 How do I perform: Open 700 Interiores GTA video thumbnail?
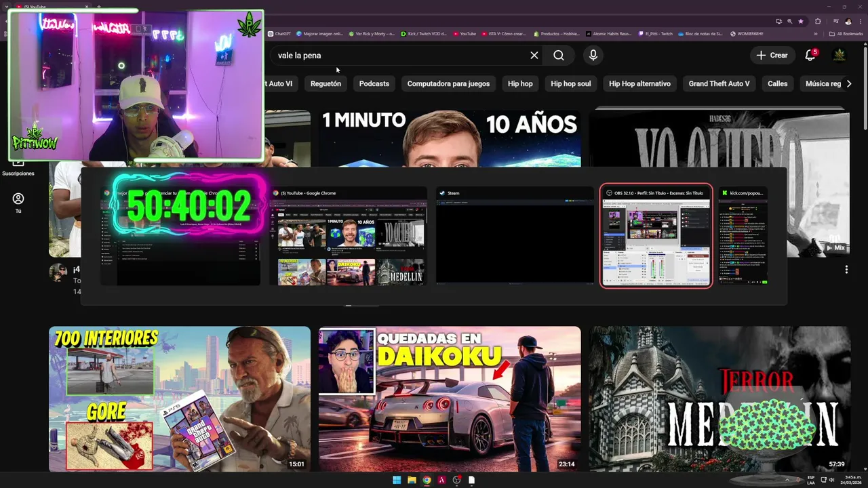click(x=180, y=399)
